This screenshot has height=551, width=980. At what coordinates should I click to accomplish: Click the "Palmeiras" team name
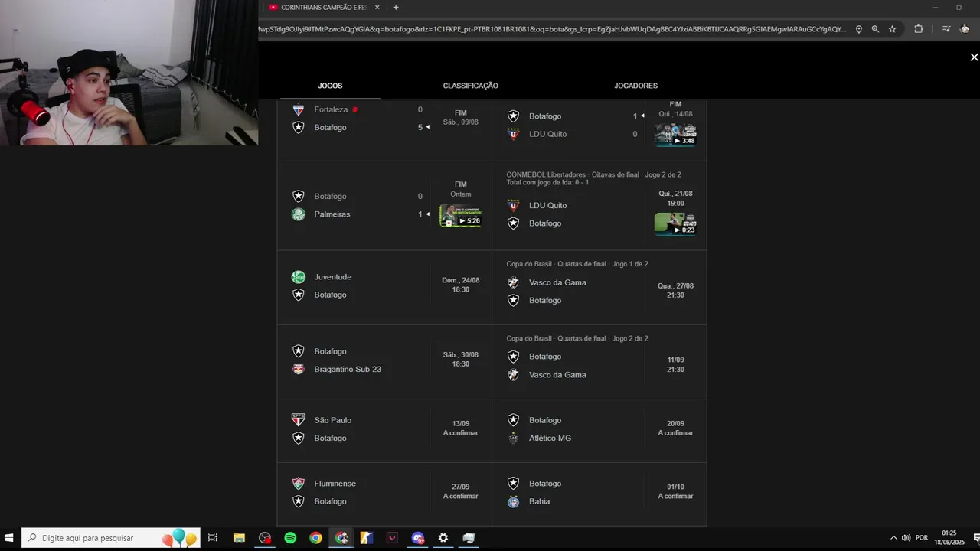[x=332, y=214]
